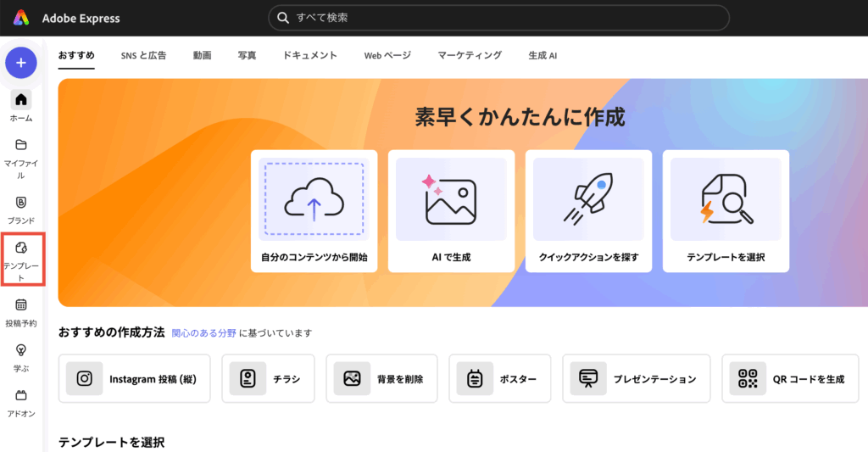Click the Instagram icon in Instagram 投稿 card
This screenshot has height=452, width=868.
[84, 378]
